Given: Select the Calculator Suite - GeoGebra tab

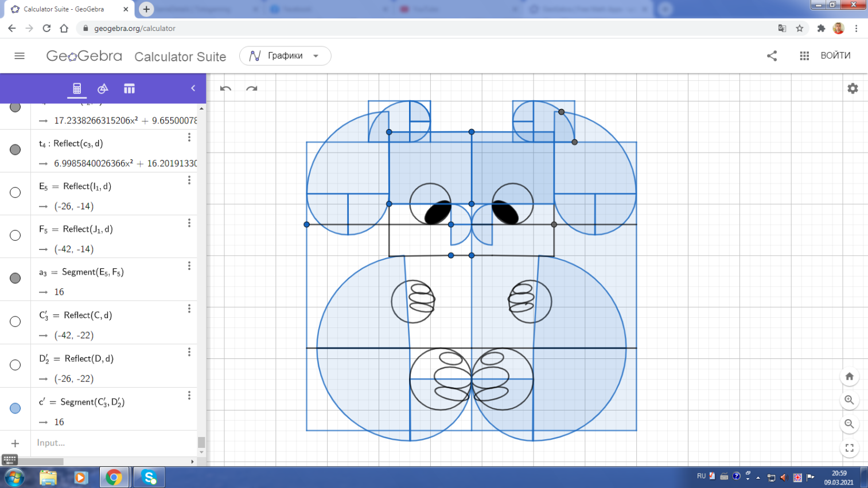Looking at the screenshot, I should tap(68, 9).
